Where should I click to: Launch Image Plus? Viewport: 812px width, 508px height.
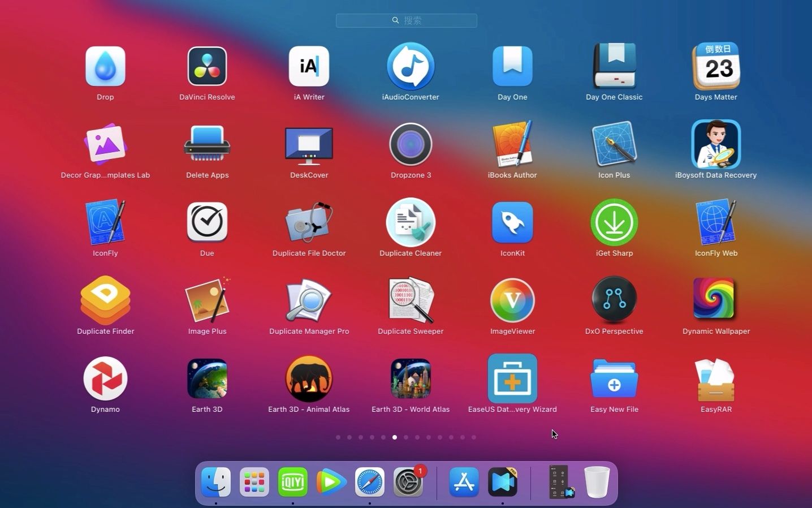(x=207, y=300)
